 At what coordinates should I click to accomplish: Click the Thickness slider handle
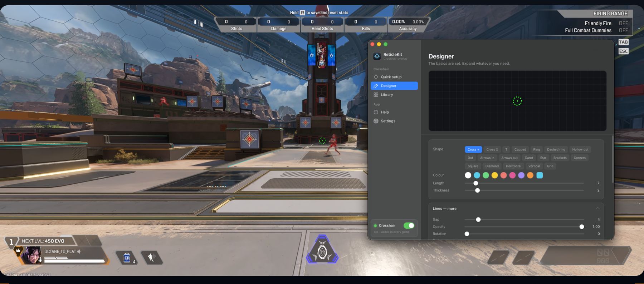coord(477,190)
